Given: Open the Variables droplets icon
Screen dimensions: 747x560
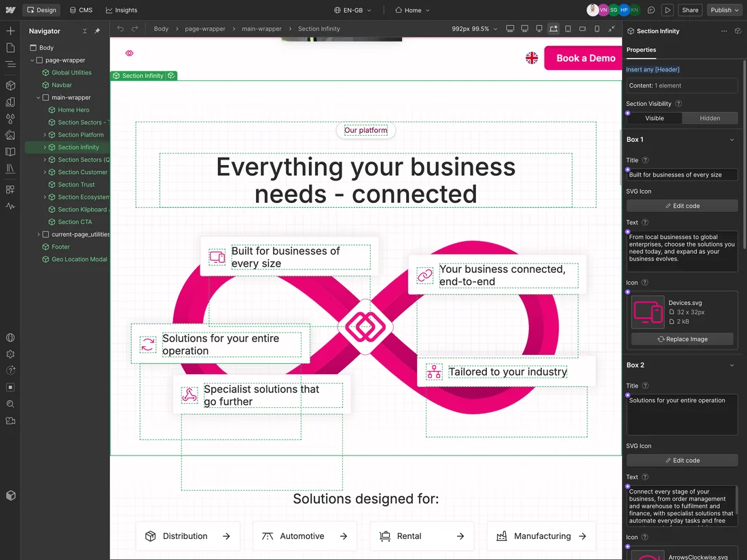Looking at the screenshot, I should click(x=10, y=119).
